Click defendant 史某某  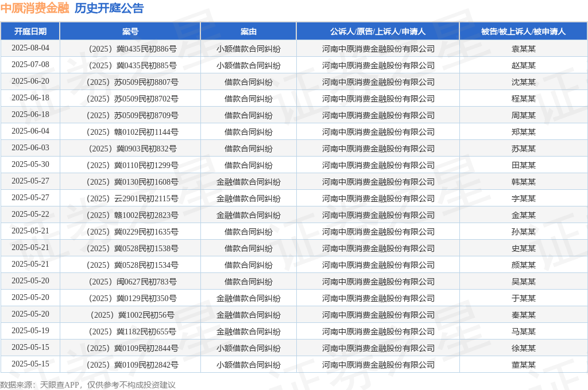pyautogui.click(x=524, y=248)
